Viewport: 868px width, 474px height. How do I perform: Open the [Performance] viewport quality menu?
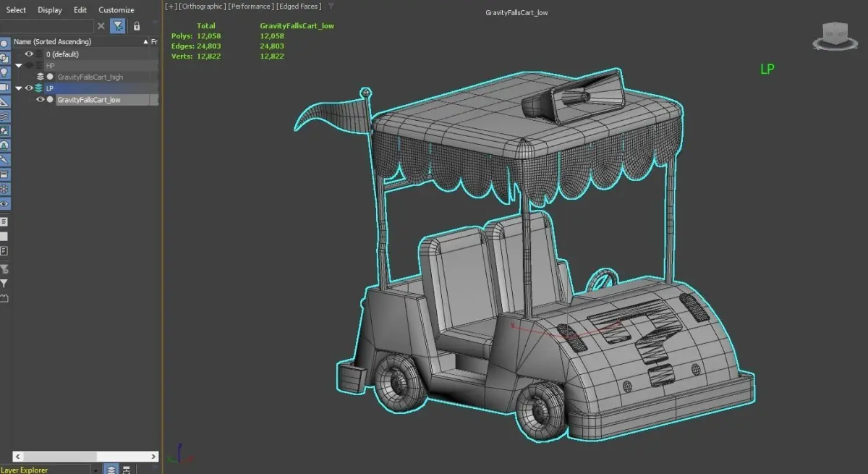tap(250, 7)
